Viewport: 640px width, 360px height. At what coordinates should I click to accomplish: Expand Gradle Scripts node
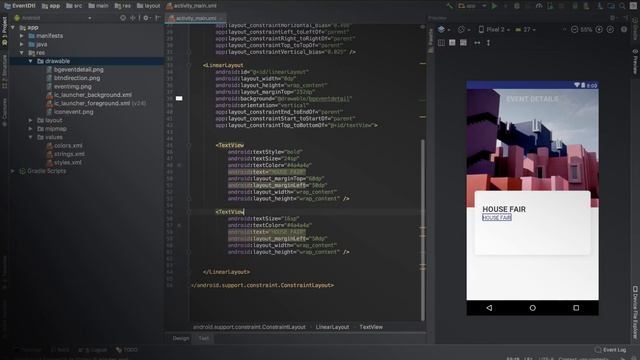coord(13,171)
